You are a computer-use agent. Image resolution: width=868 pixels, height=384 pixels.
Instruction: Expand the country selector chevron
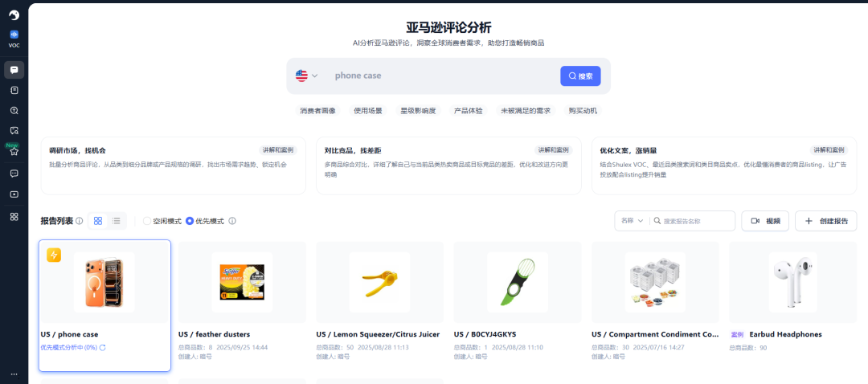point(315,76)
